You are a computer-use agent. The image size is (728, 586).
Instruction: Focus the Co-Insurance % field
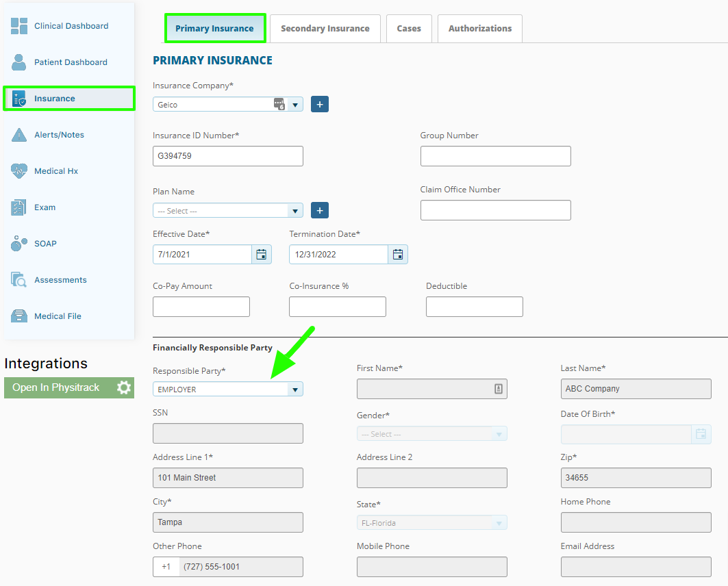(338, 307)
